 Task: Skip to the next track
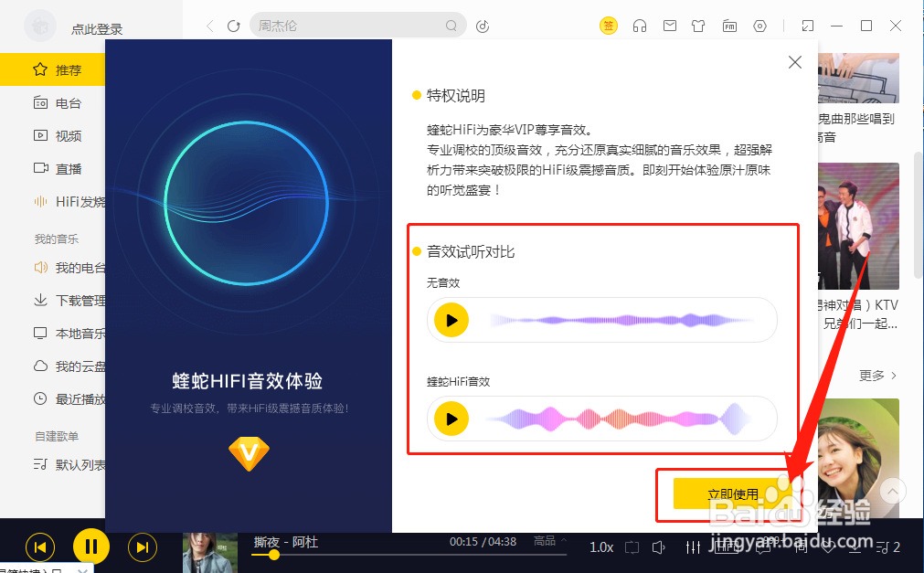pos(142,547)
